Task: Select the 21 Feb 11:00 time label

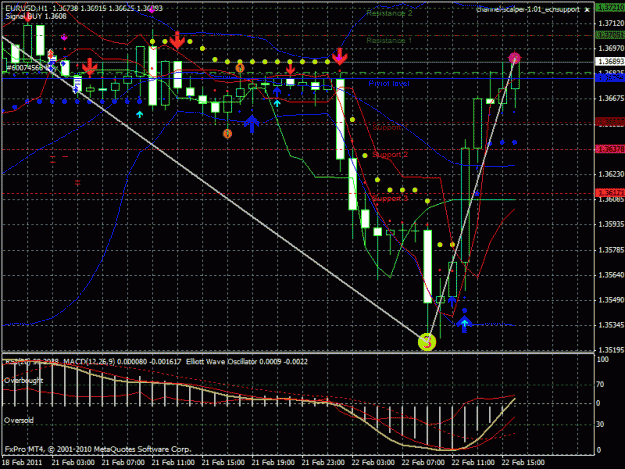Action: pyautogui.click(x=173, y=462)
